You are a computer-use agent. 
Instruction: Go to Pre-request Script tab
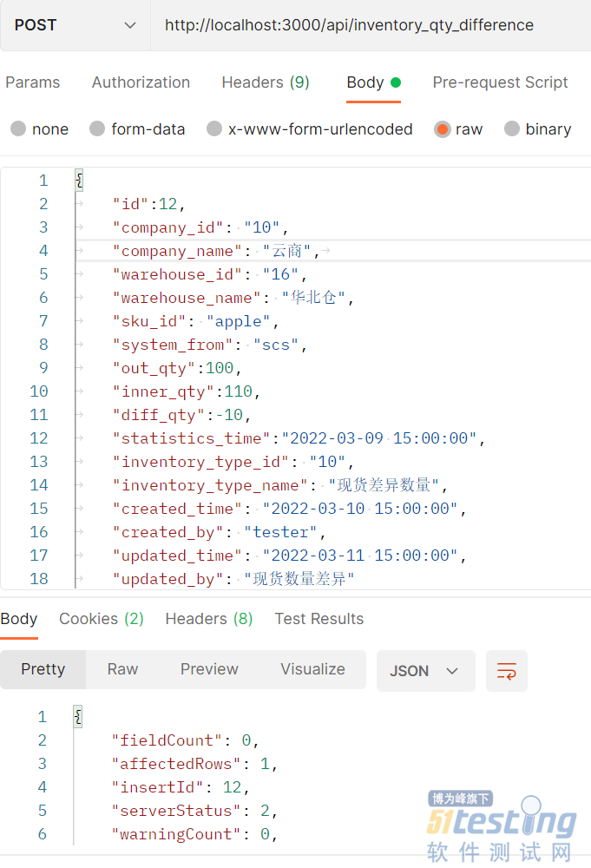(x=500, y=82)
